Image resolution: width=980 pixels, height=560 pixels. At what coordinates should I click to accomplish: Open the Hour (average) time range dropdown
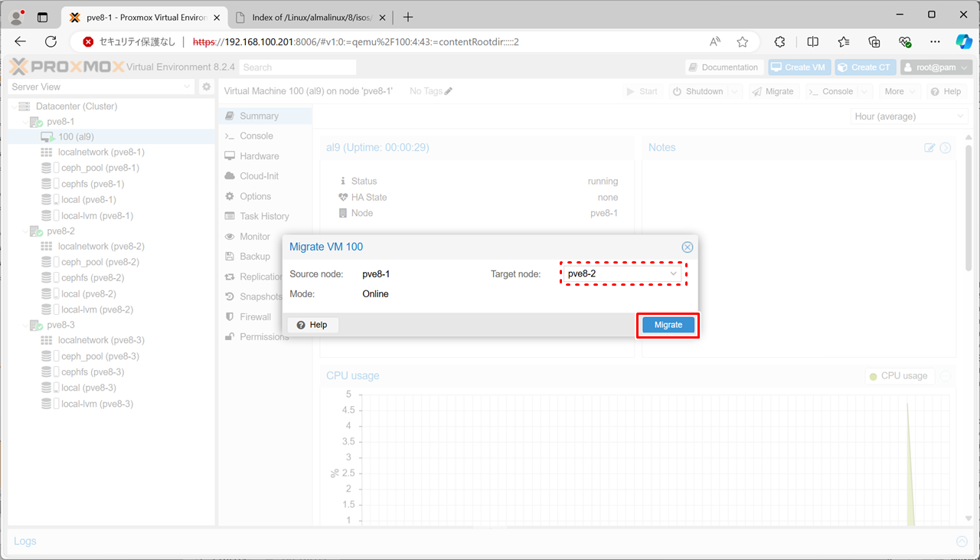pos(910,116)
